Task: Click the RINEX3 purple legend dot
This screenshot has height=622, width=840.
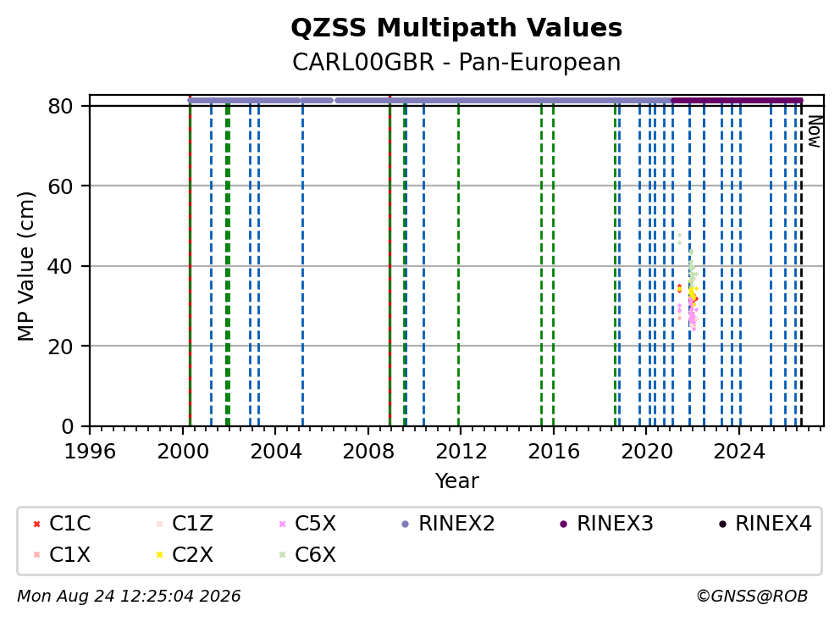Action: click(x=563, y=524)
